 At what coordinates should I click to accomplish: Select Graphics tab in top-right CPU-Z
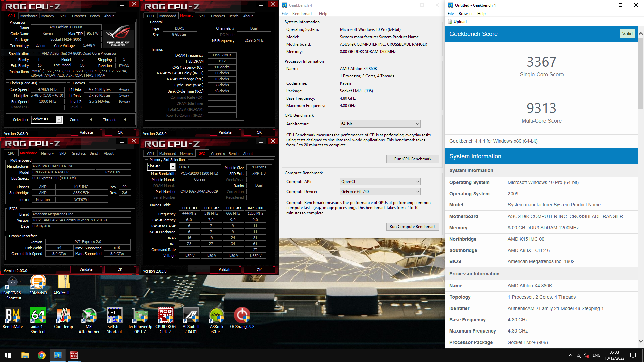218,16
